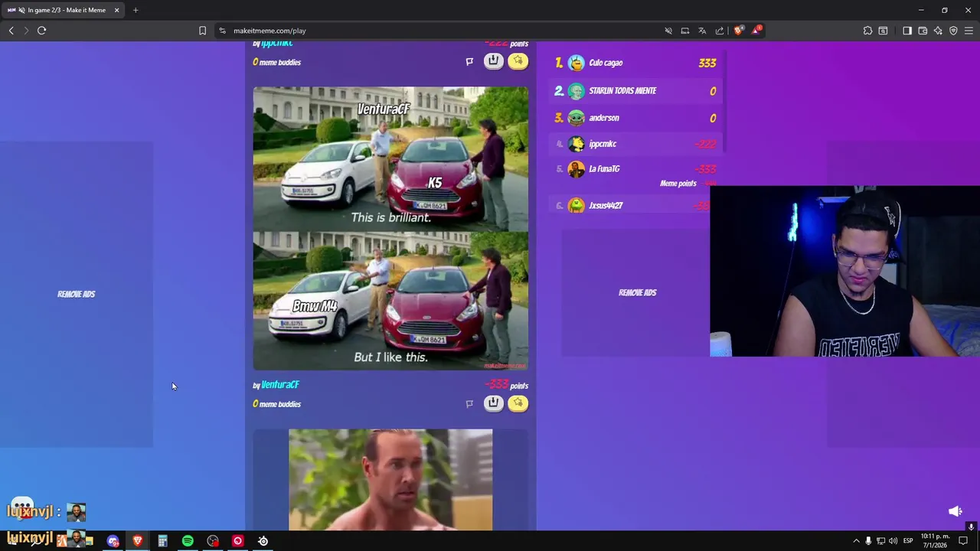Click La FunaTG's player avatar
Image resolution: width=980 pixels, height=551 pixels.
(577, 169)
